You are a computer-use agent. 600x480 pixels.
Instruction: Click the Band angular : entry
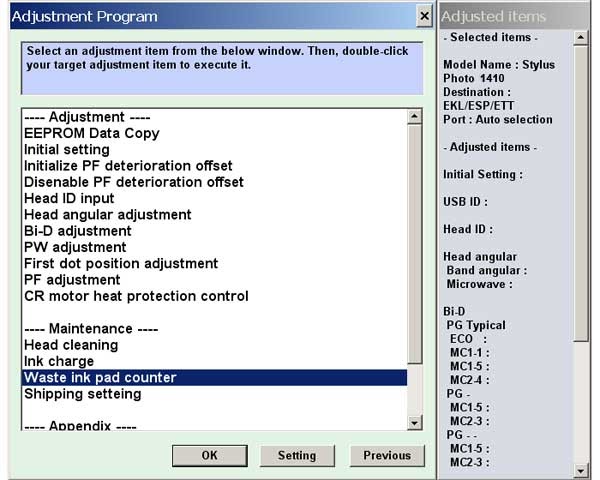(x=487, y=271)
